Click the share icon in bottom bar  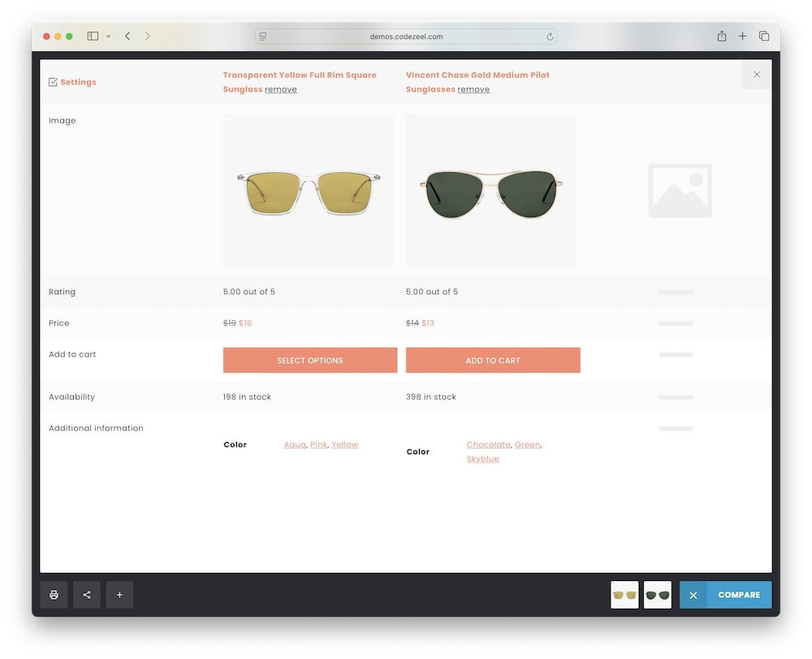pos(87,595)
